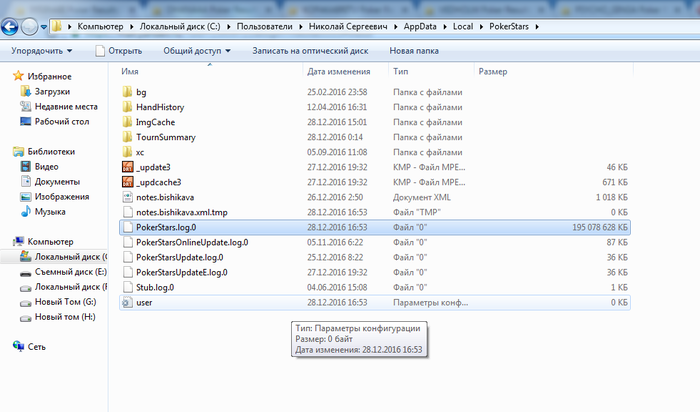Click the Музыка note icon
700x412 pixels.
[x=26, y=212]
